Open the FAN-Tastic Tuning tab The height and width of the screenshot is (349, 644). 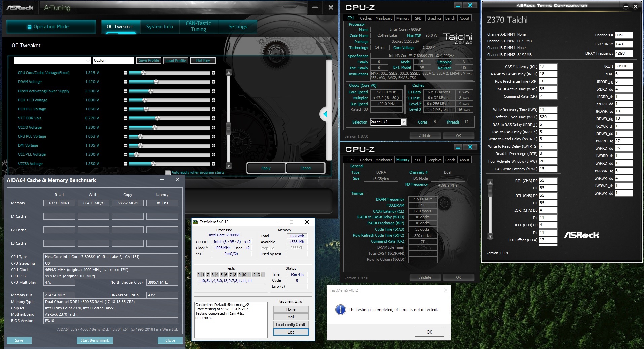pyautogui.click(x=198, y=26)
